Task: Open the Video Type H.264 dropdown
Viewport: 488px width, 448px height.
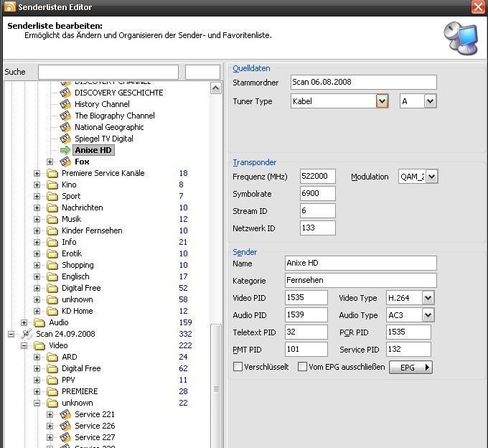Action: [428, 297]
